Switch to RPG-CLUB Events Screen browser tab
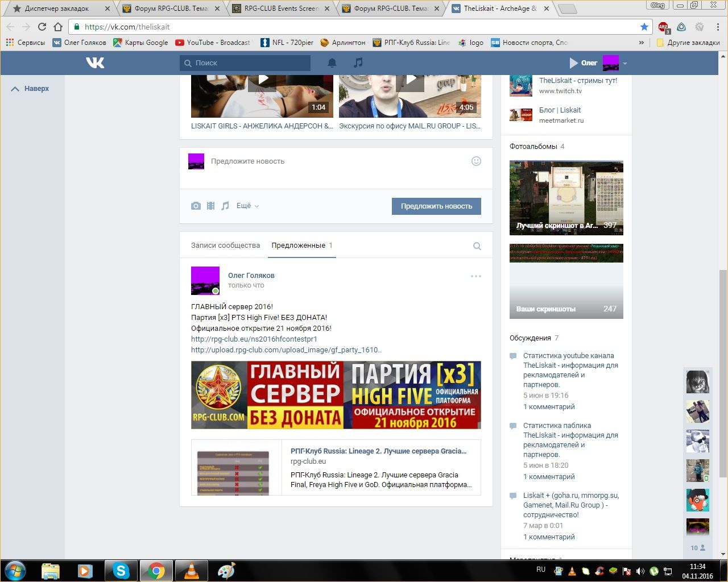This screenshot has height=582, width=728. (280, 9)
